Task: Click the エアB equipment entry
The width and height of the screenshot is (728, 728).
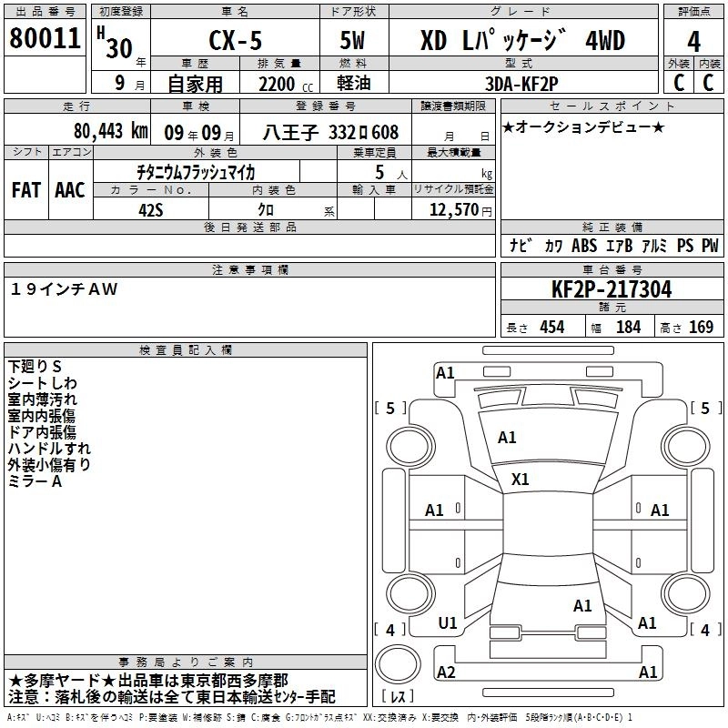Action: (x=620, y=245)
